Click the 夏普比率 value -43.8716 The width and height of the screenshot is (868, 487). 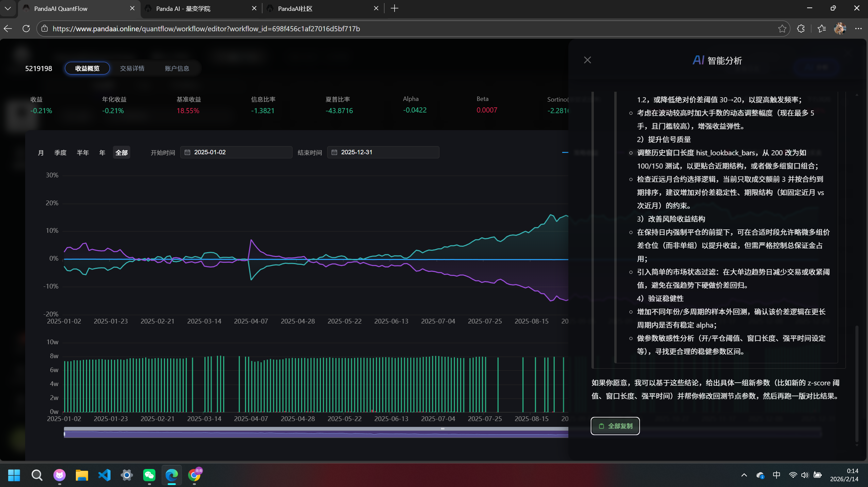(339, 111)
